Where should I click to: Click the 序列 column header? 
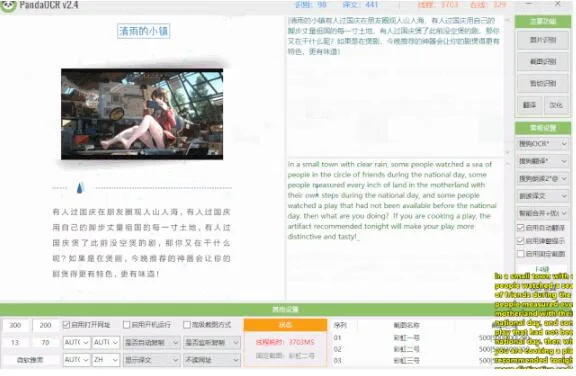(x=340, y=325)
